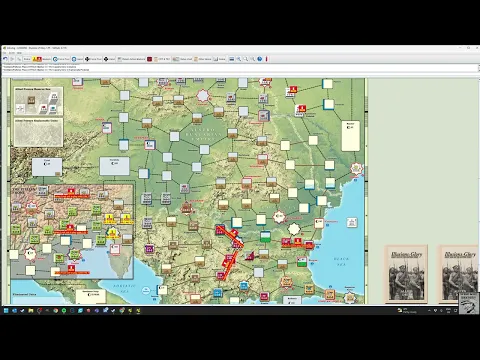Click the last magnifier zoom icon
This screenshot has height=360, width=480.
252,59
